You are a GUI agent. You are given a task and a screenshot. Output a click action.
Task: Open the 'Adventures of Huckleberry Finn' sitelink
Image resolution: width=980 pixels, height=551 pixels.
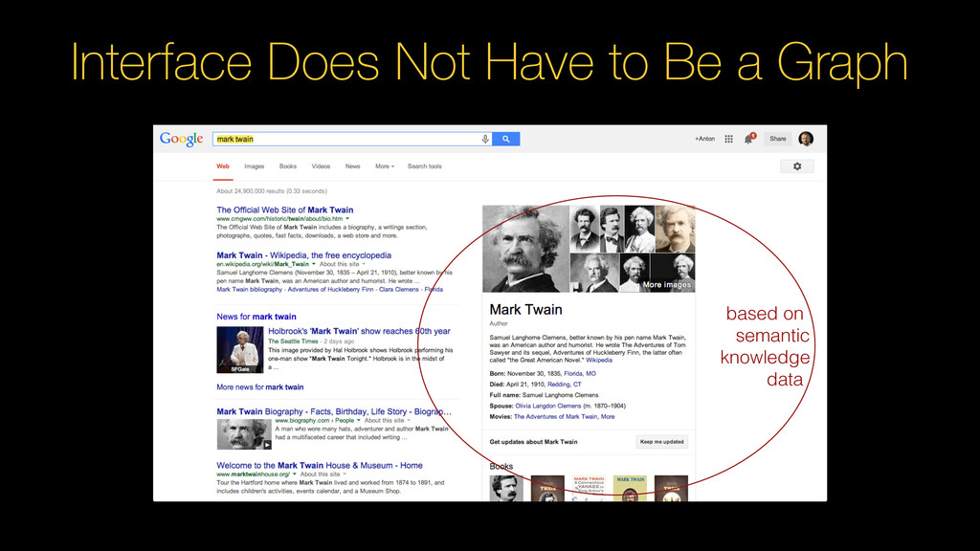[330, 289]
